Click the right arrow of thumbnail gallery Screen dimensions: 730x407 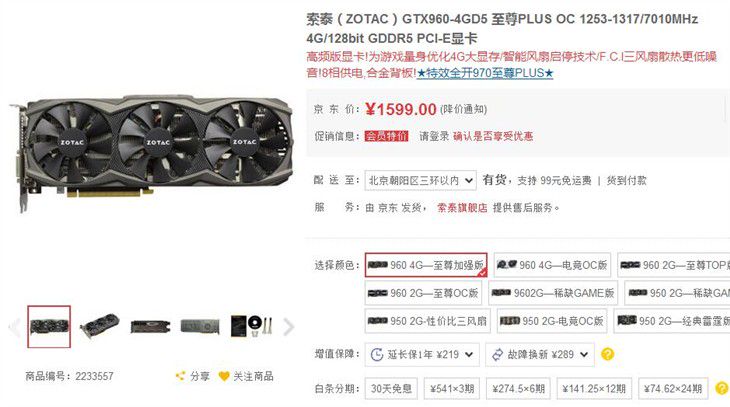(289, 327)
